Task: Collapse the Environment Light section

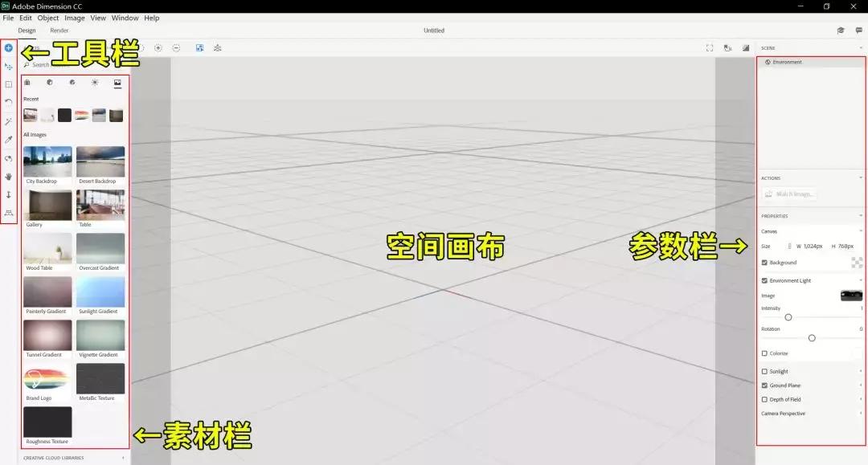Action: coord(861,280)
